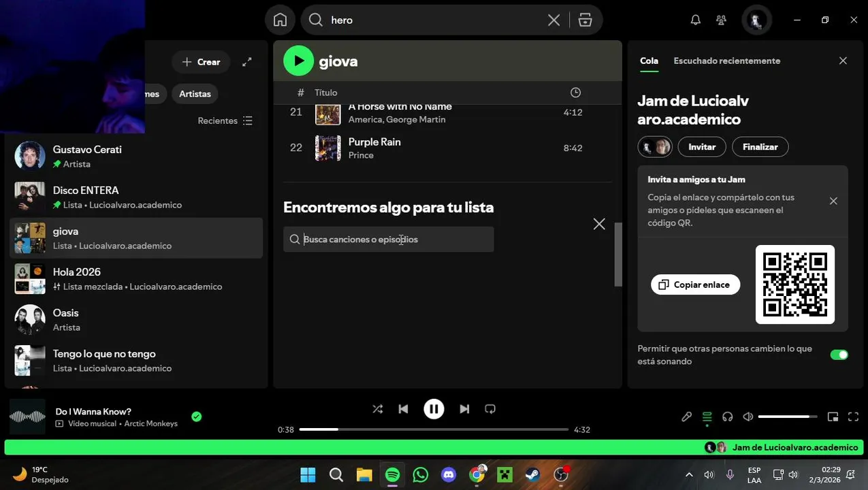The height and width of the screenshot is (490, 868).
Task: Pause the current song
Action: click(x=434, y=409)
